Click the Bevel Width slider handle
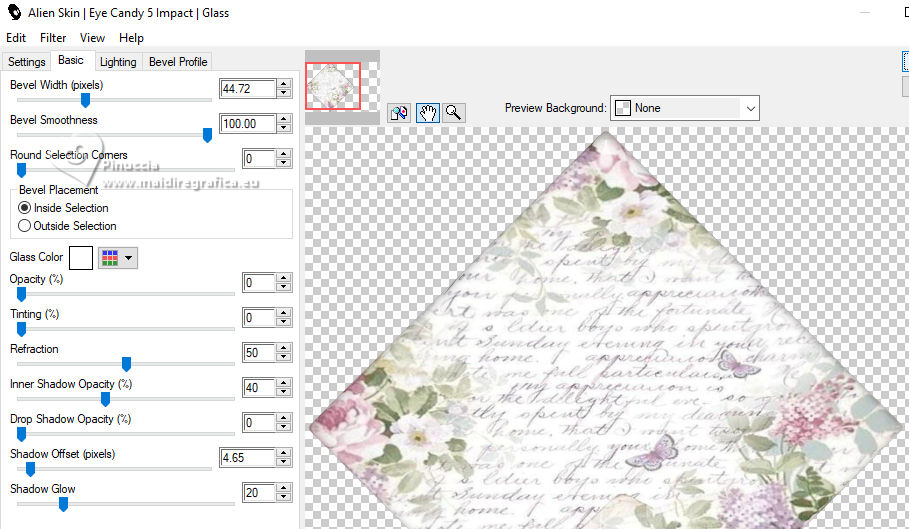The image size is (909, 529). pyautogui.click(x=85, y=100)
